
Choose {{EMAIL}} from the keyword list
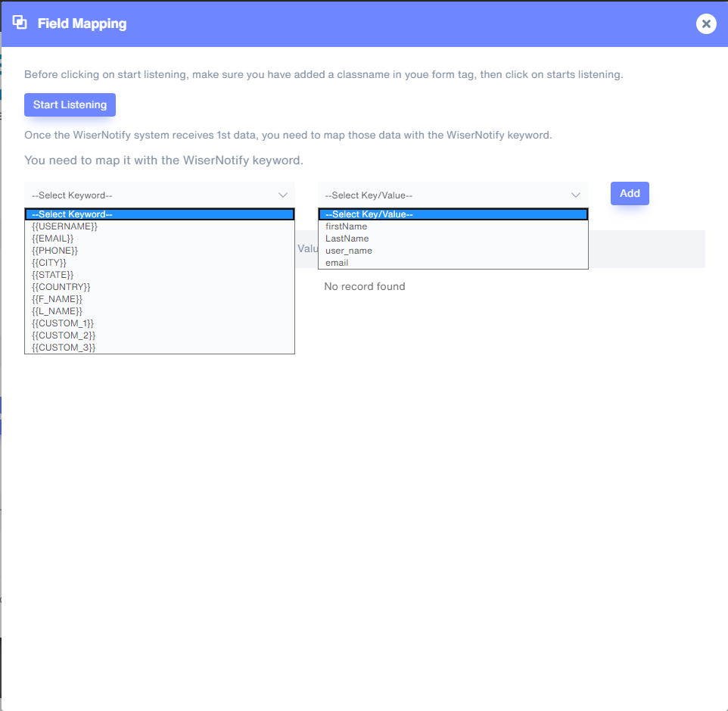53,239
